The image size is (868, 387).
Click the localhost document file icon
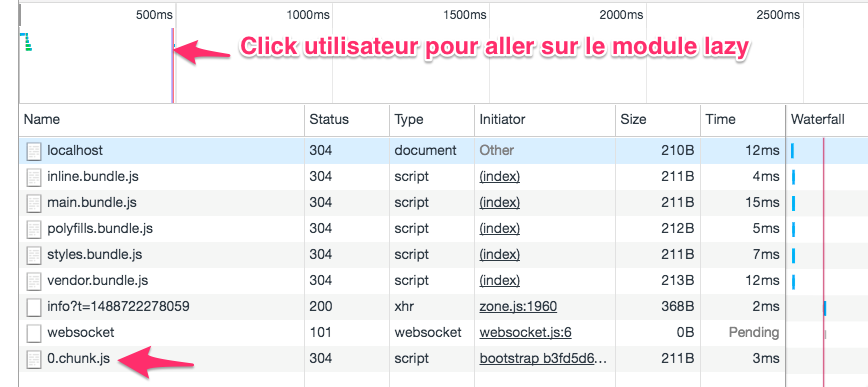tap(34, 151)
